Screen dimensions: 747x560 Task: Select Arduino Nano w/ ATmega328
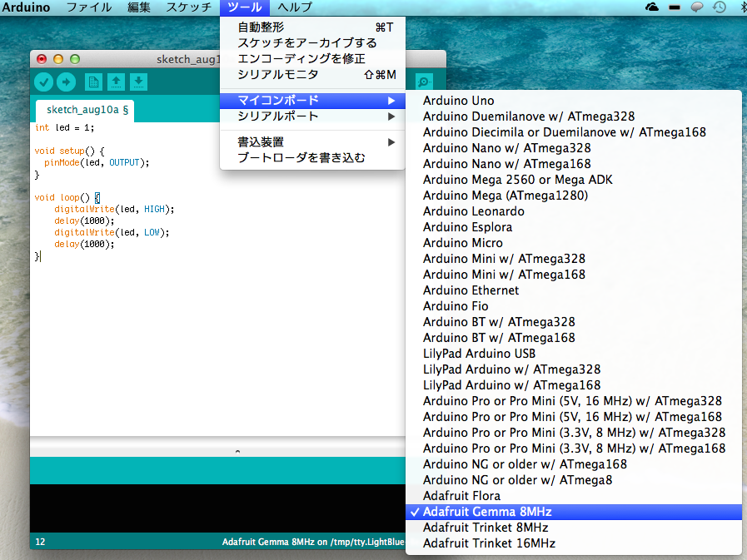tap(574, 147)
